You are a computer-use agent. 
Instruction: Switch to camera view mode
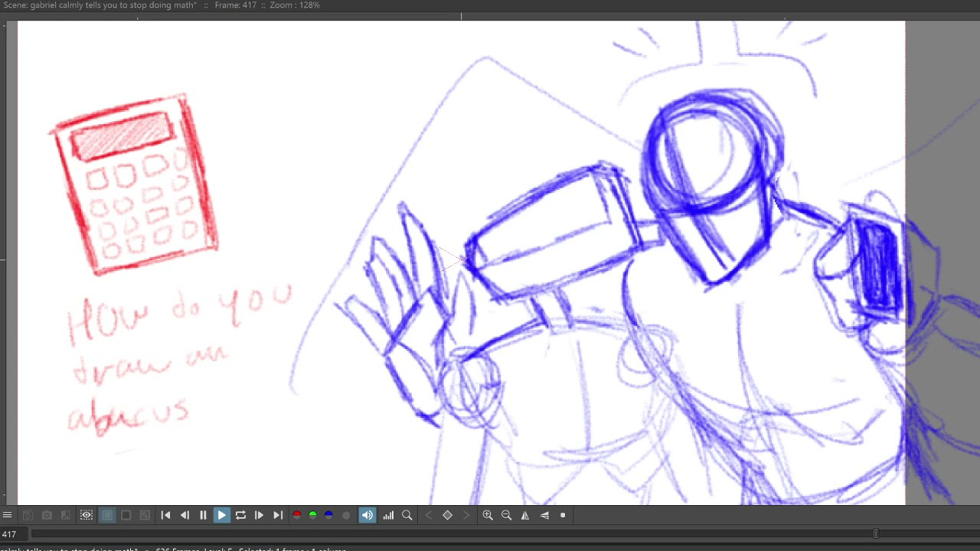(145, 515)
